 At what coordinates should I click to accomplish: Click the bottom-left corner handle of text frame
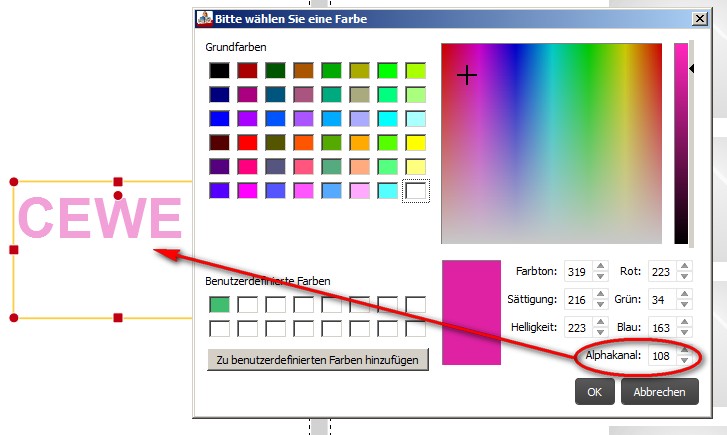pyautogui.click(x=14, y=318)
